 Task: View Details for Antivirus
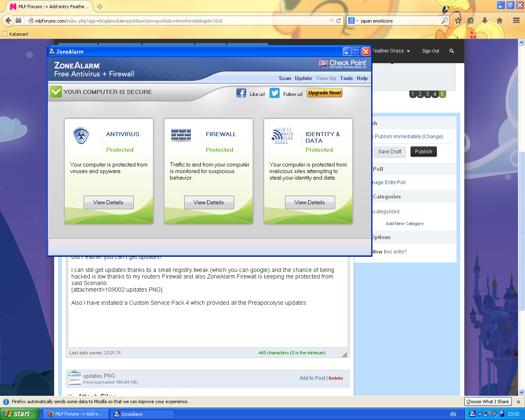point(109,202)
